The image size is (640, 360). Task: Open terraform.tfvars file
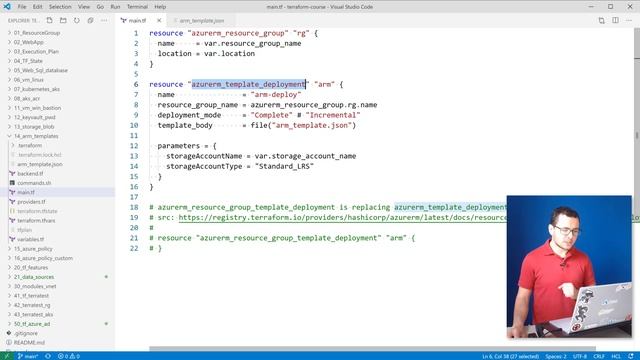36,220
